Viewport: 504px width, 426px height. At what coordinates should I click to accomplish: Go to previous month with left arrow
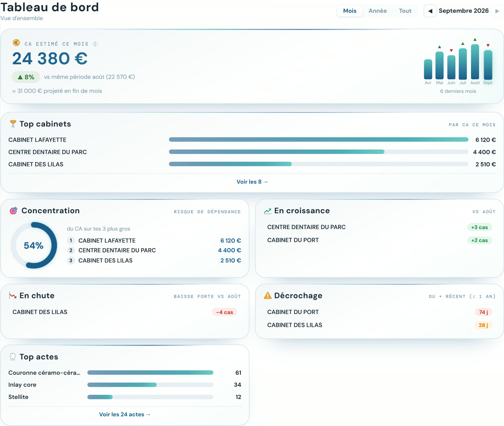pos(430,11)
